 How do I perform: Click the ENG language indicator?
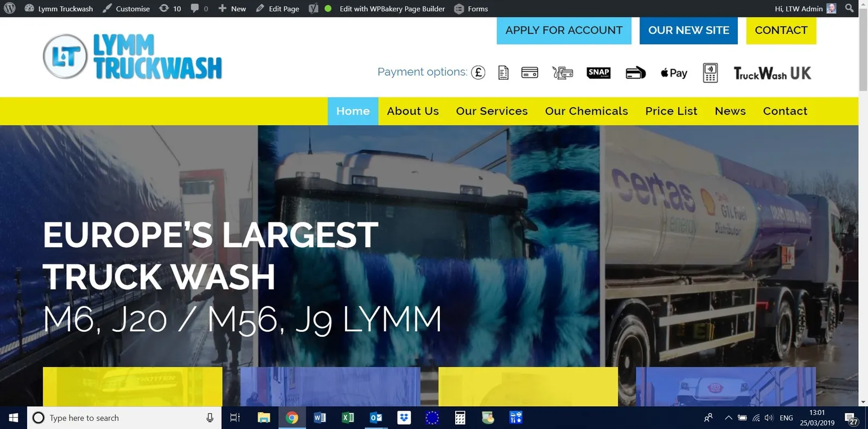786,418
